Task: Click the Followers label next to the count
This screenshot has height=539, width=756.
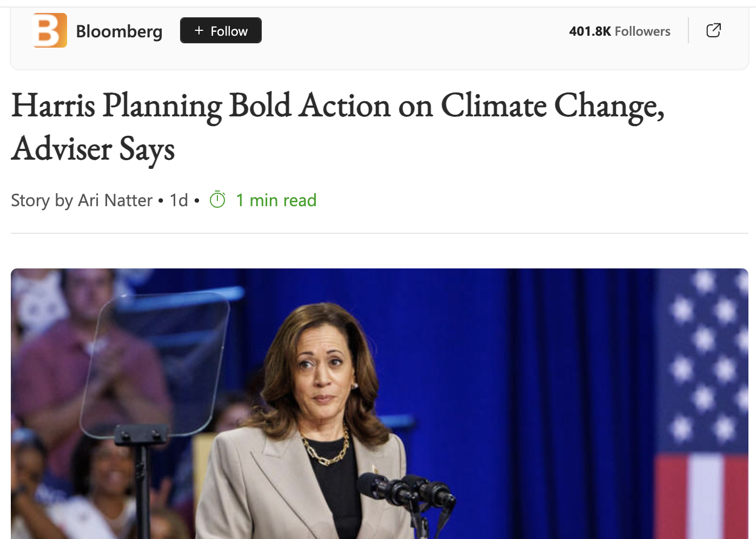Action: (642, 31)
